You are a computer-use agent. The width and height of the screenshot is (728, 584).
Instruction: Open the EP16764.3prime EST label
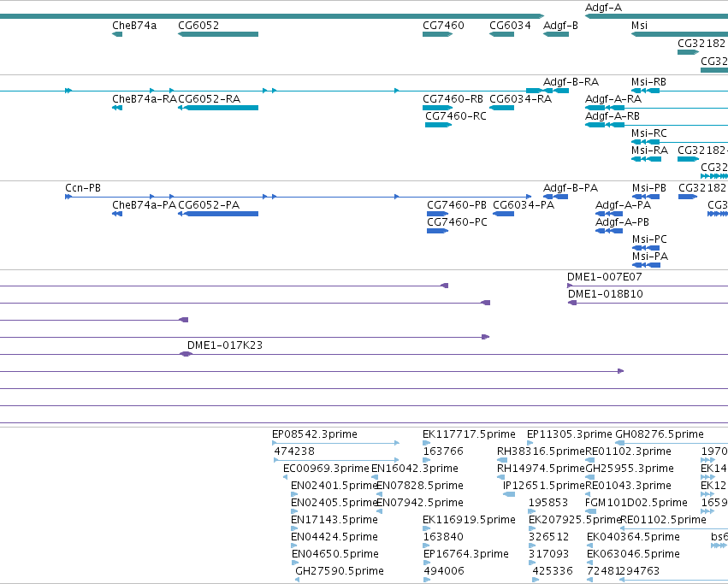(466, 555)
